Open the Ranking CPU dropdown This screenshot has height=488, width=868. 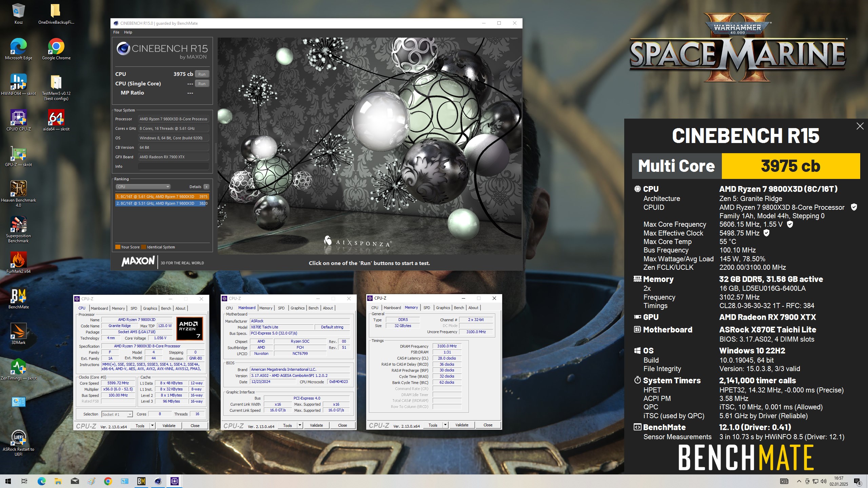143,187
